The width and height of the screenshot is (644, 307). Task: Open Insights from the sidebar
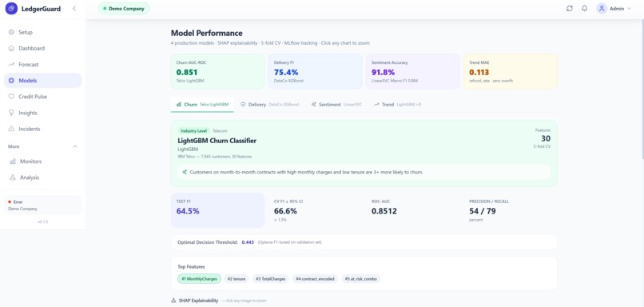[42, 113]
